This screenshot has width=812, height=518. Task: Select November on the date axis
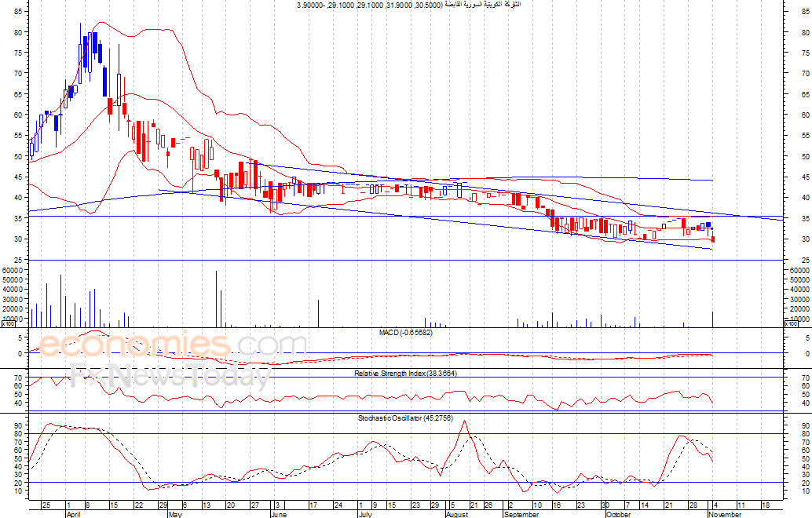click(724, 515)
